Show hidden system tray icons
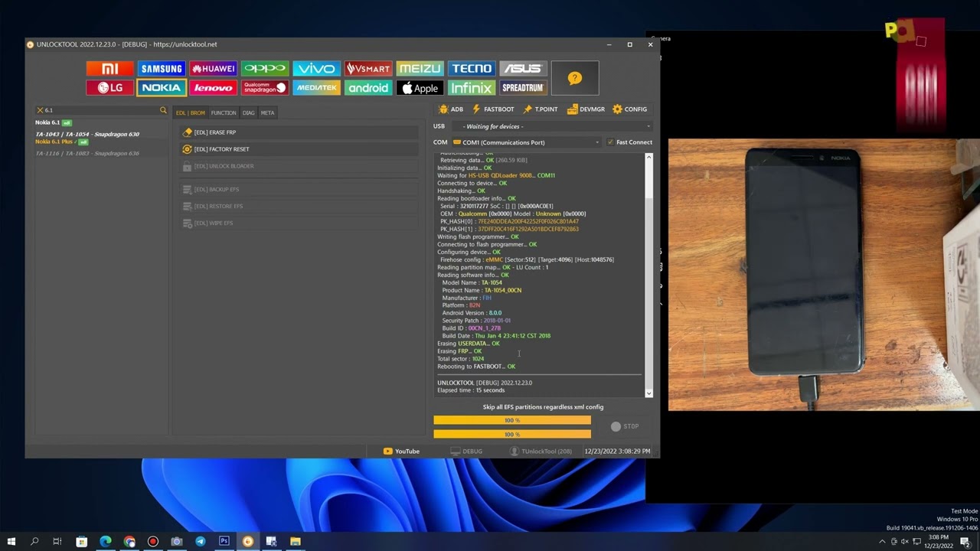Viewport: 980px width, 551px height. coord(882,542)
